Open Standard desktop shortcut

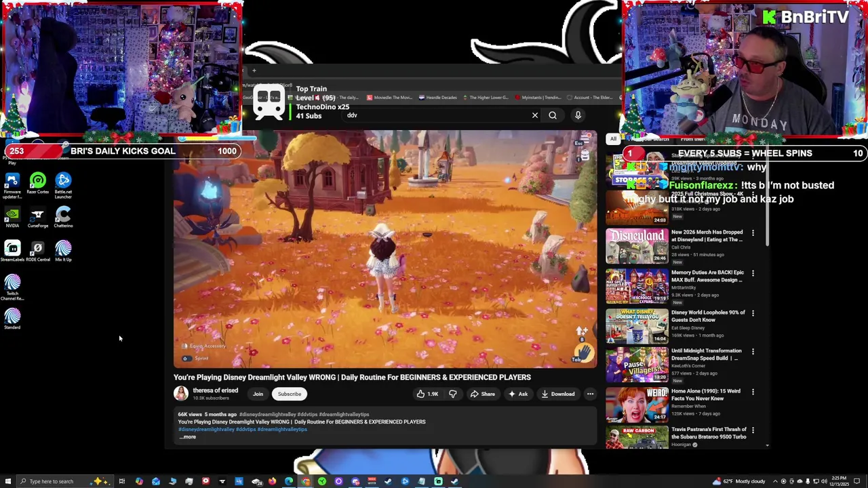coord(12,319)
